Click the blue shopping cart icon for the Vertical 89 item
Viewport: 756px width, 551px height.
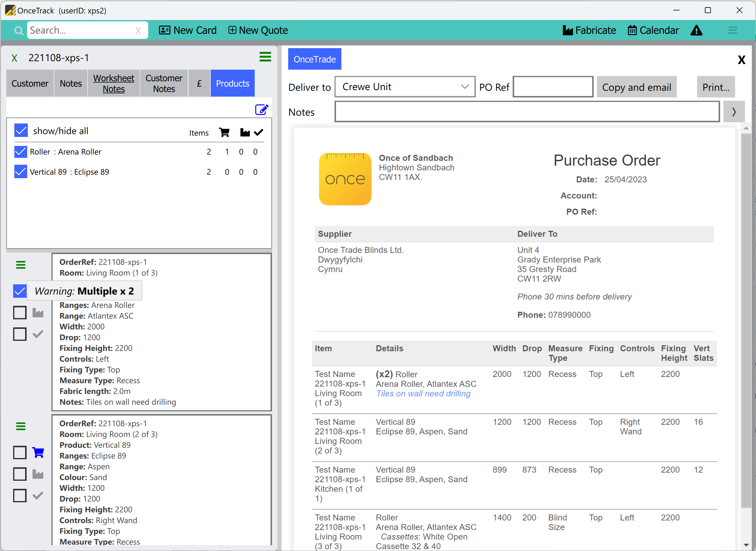[x=38, y=452]
